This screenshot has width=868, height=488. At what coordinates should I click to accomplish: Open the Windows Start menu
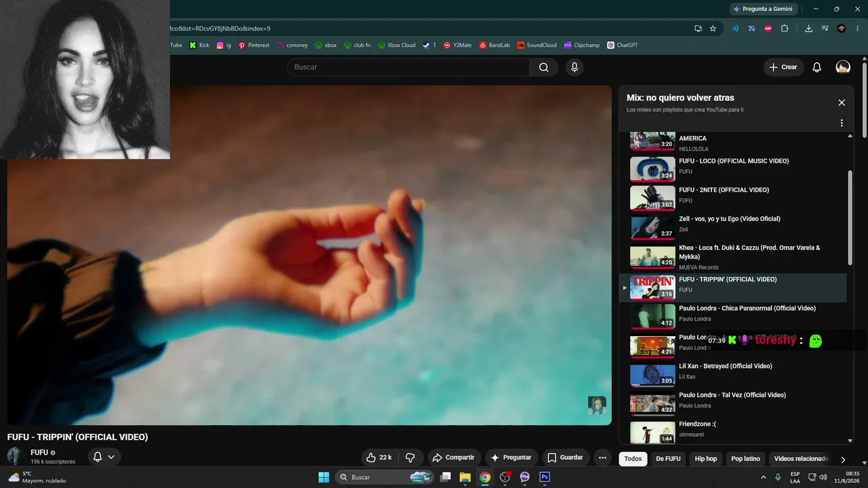click(x=324, y=477)
